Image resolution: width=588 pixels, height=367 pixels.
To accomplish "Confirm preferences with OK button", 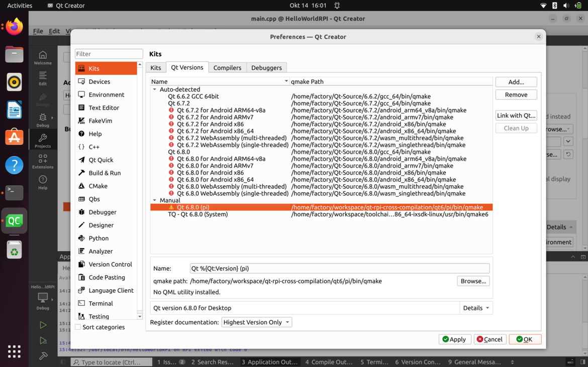I will 525,339.
